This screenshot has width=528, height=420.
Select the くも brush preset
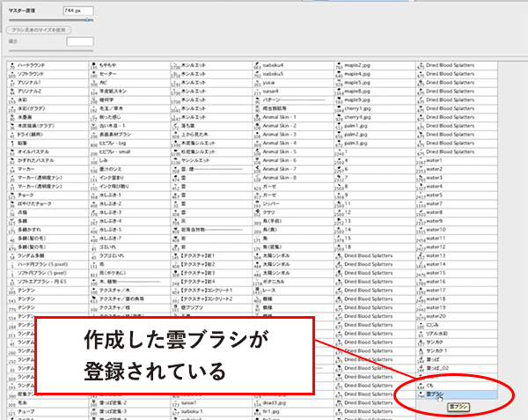(457, 386)
